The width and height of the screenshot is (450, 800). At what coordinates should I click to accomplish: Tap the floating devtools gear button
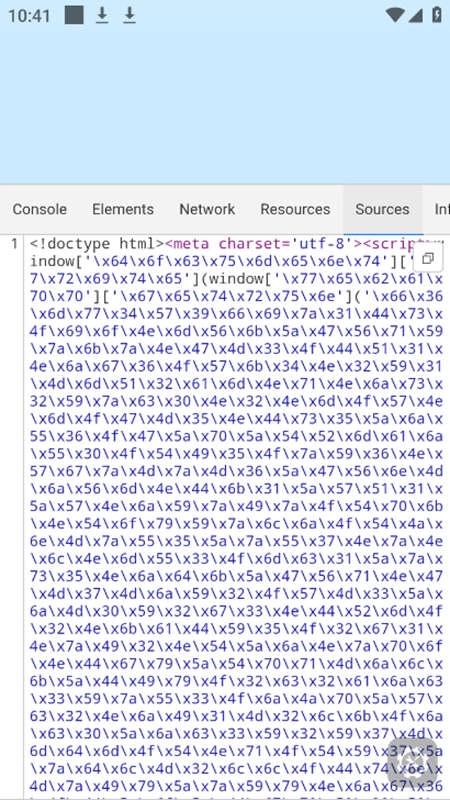tap(413, 764)
